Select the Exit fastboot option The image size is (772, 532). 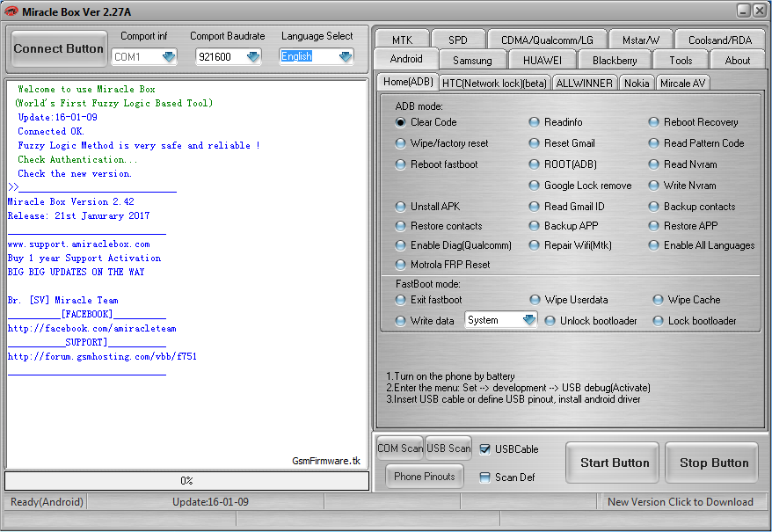pos(400,300)
